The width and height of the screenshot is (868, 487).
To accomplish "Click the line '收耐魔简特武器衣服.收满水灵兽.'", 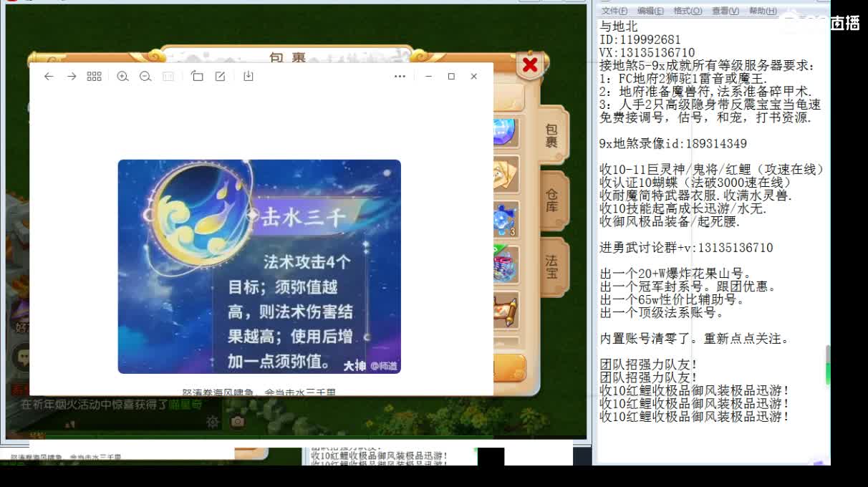I will point(696,196).
